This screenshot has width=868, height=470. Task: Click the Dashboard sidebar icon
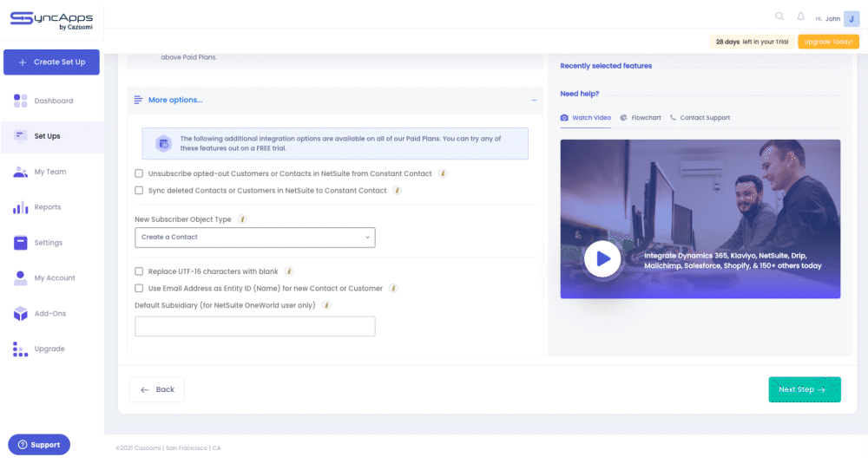click(21, 101)
